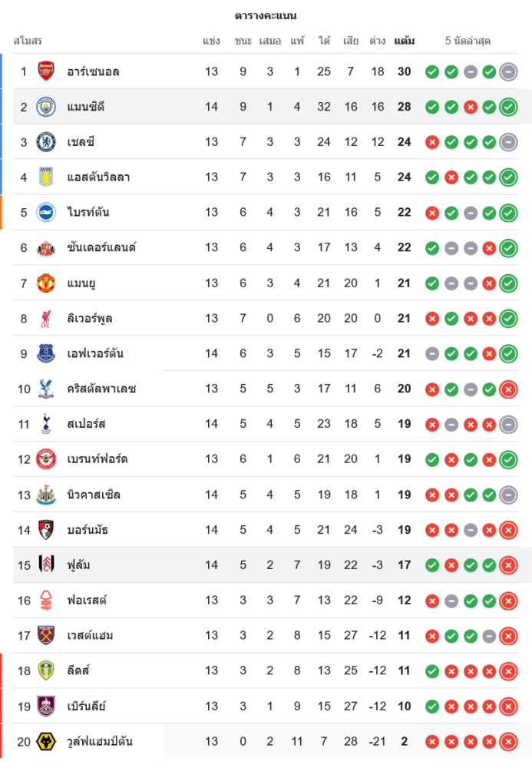Screen dimensions: 532x768
Task: Click the Arsenal club crest
Action: coord(47,71)
